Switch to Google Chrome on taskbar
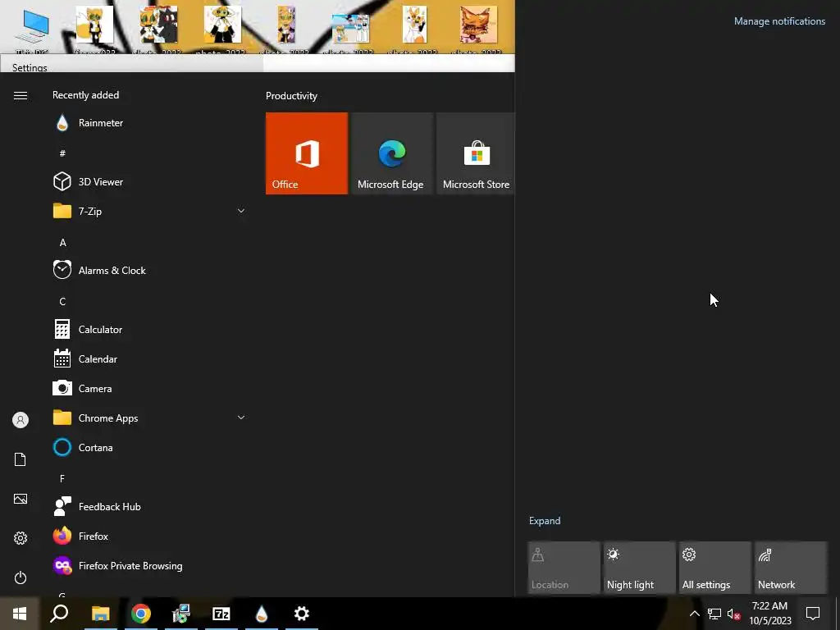This screenshot has width=840, height=630. pyautogui.click(x=141, y=614)
